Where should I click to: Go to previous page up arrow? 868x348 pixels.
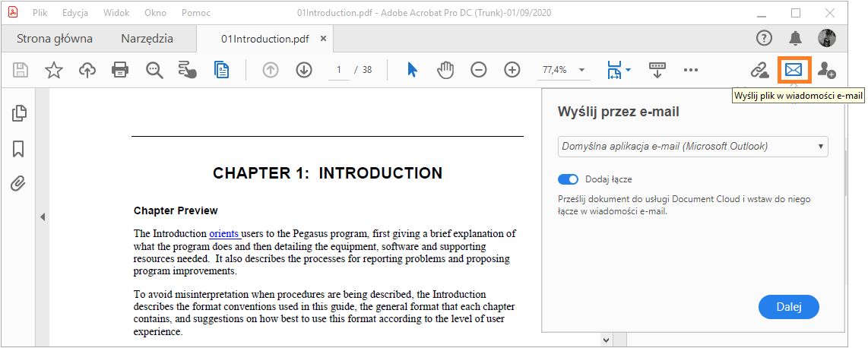pos(270,70)
